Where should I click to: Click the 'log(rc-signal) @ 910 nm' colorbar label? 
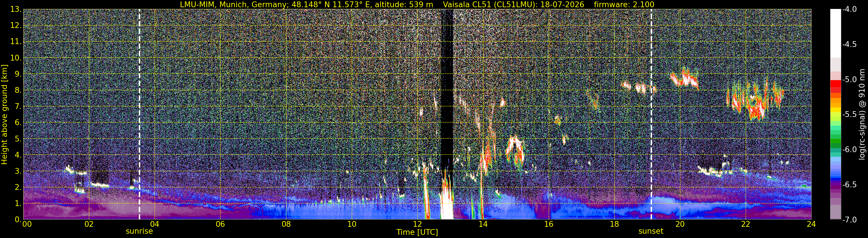tap(863, 114)
